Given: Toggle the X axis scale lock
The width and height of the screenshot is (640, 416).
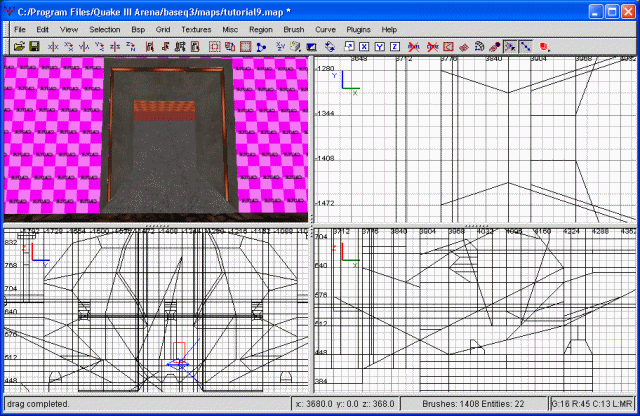Looking at the screenshot, I should click(x=364, y=47).
